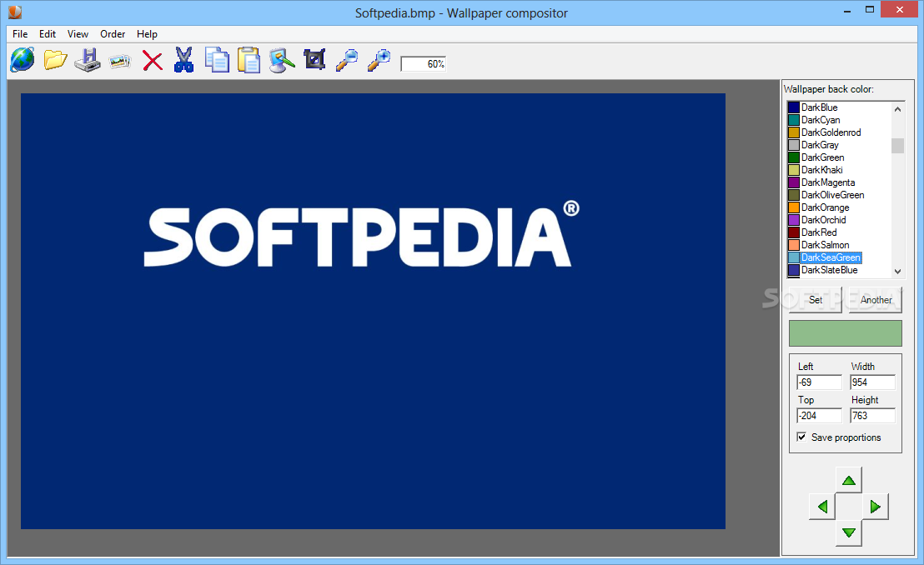924x565 pixels.
Task: Maximize the Wallpaper compositor window
Action: point(869,10)
